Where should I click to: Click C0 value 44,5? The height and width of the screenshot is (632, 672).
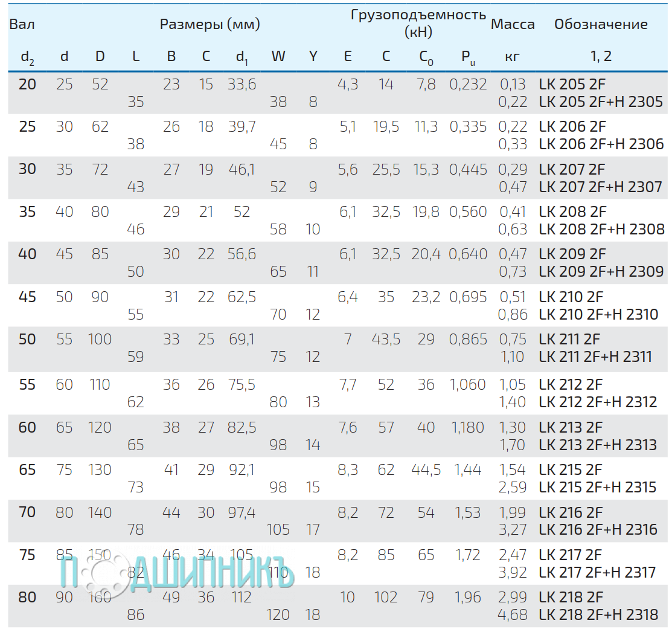point(426,470)
